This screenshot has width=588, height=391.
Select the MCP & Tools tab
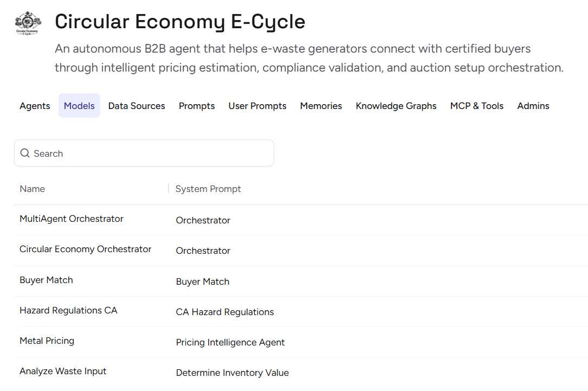(x=477, y=106)
